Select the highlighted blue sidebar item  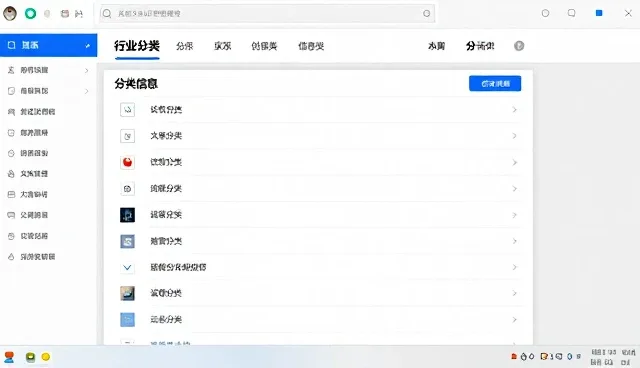pos(49,45)
